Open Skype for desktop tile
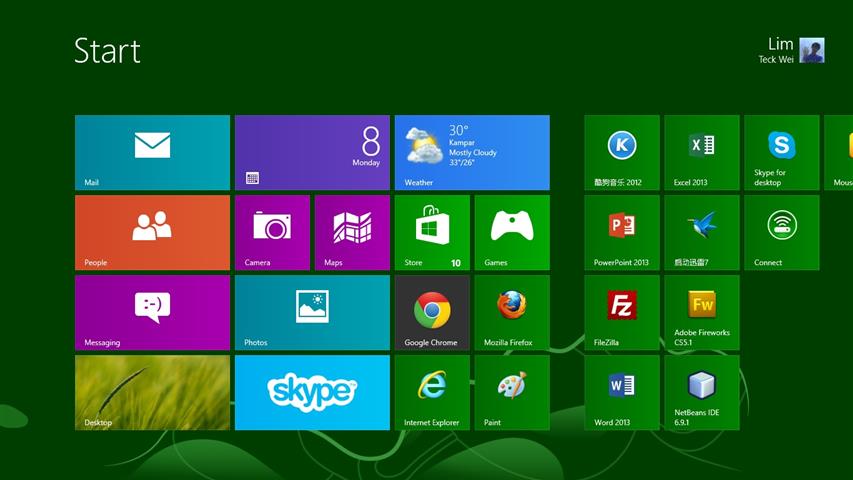Image resolution: width=853 pixels, height=480 pixels. click(782, 152)
